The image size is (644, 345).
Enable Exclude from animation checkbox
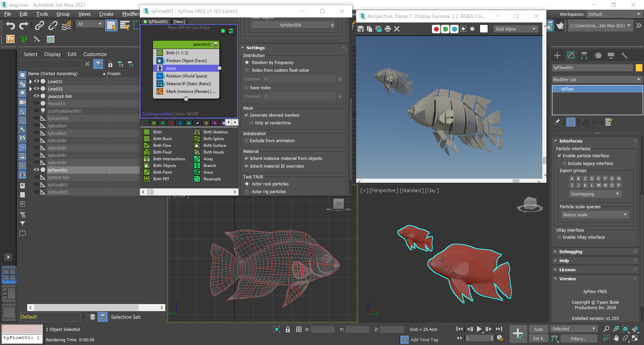click(247, 140)
